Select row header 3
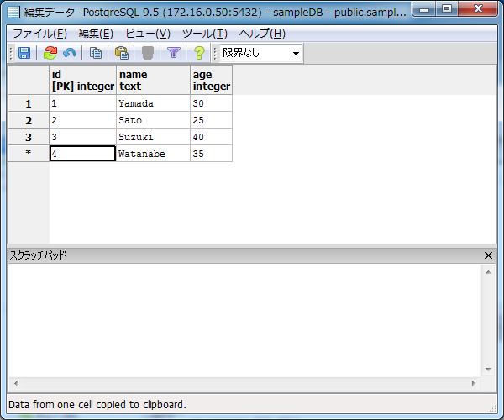Screen dimensions: 504x420 (x=29, y=137)
